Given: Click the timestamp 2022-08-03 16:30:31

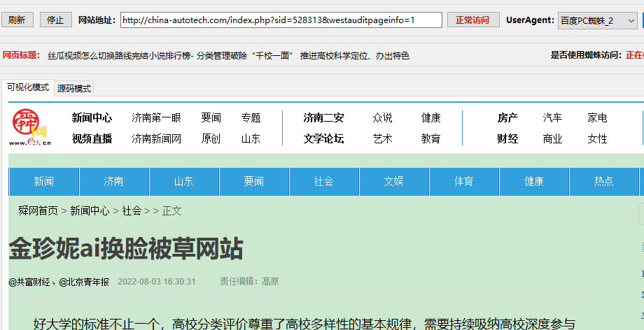Looking at the screenshot, I should [157, 282].
